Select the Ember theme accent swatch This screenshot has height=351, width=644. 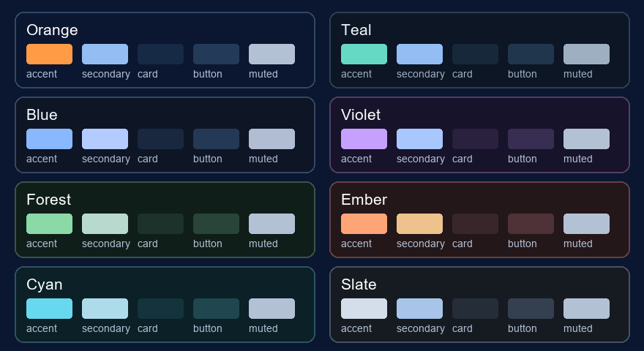[x=364, y=224]
